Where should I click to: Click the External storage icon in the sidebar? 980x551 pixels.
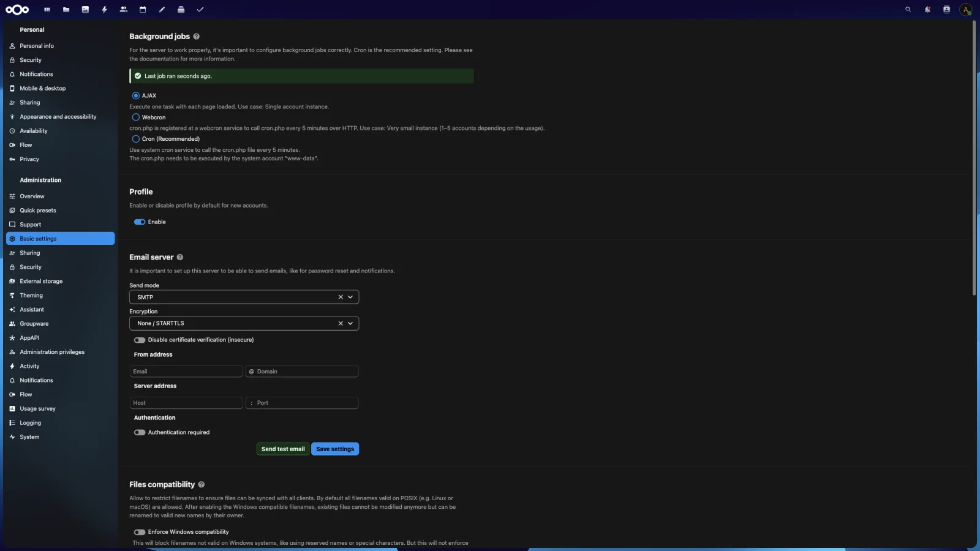12,281
